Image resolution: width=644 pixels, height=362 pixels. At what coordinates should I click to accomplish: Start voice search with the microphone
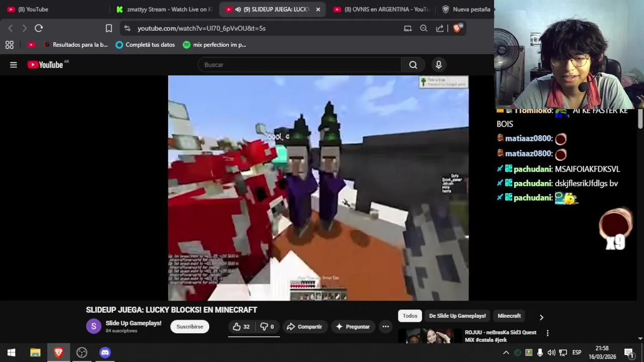[439, 65]
